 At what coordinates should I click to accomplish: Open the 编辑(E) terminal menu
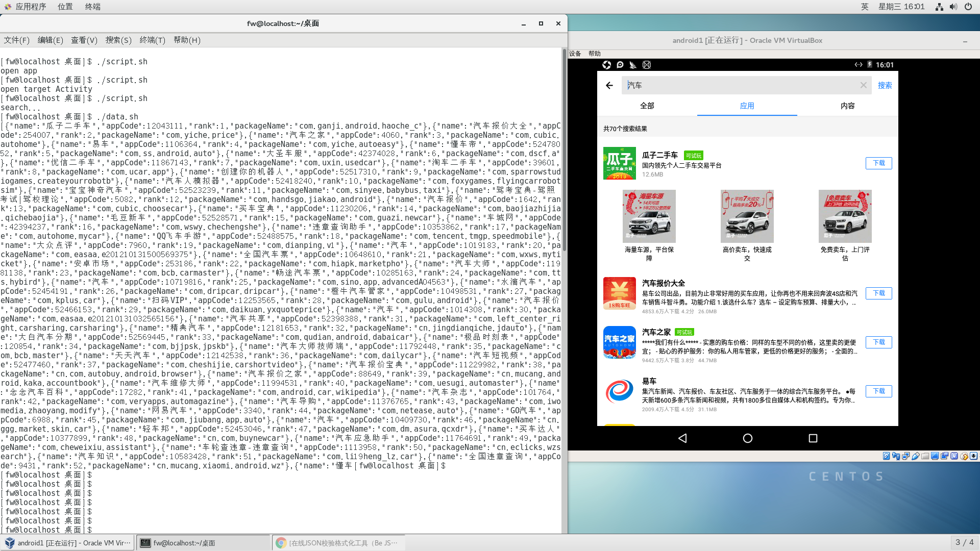pyautogui.click(x=51, y=40)
